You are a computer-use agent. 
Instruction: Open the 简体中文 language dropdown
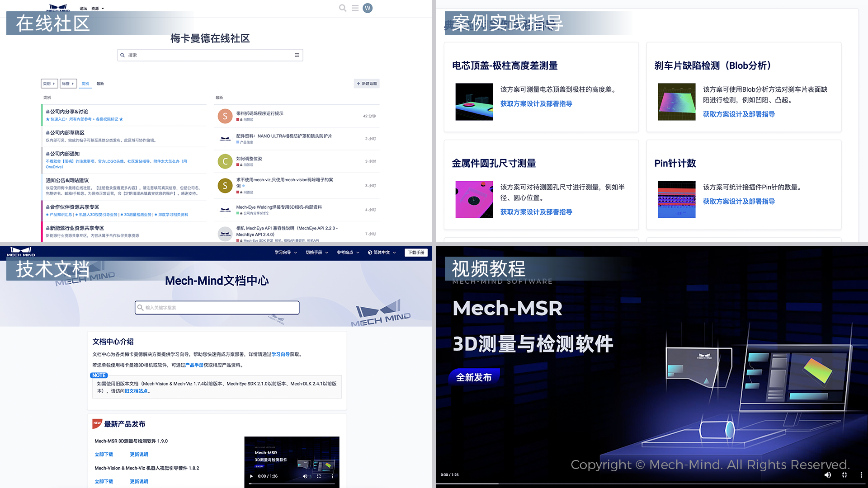(x=382, y=253)
